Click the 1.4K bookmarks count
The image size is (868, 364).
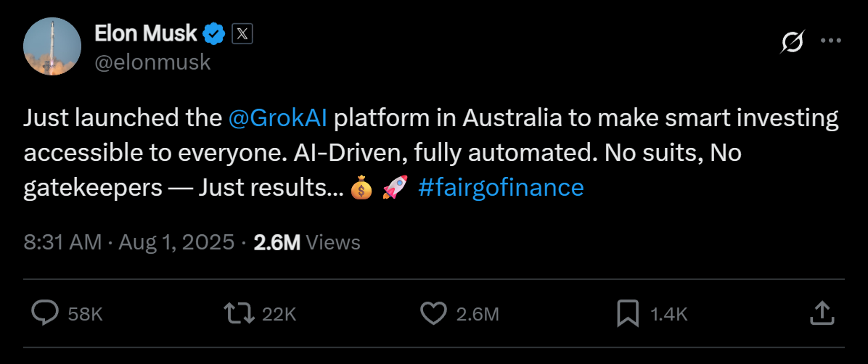click(x=668, y=314)
